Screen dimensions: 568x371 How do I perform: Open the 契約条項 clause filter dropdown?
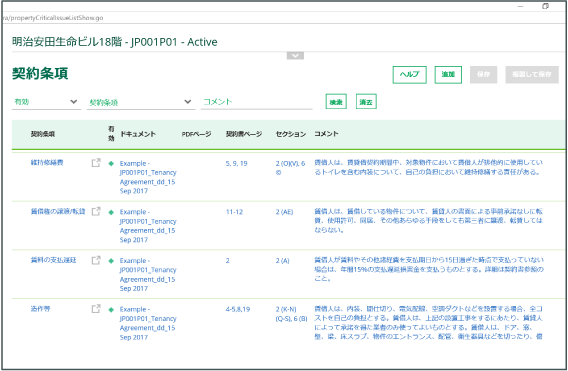point(141,102)
